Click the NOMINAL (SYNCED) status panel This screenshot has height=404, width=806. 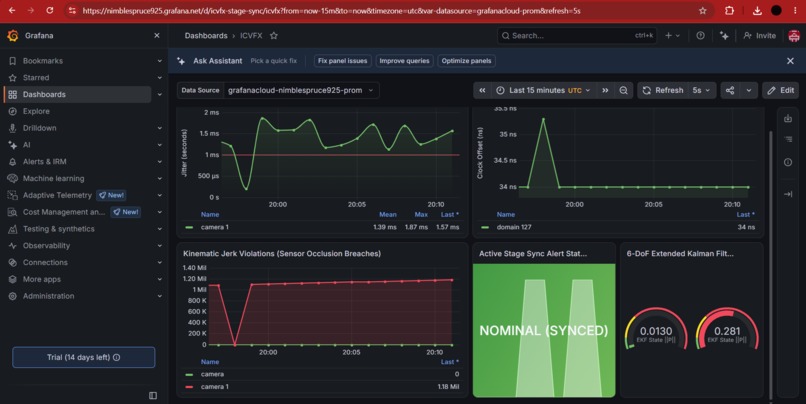544,330
